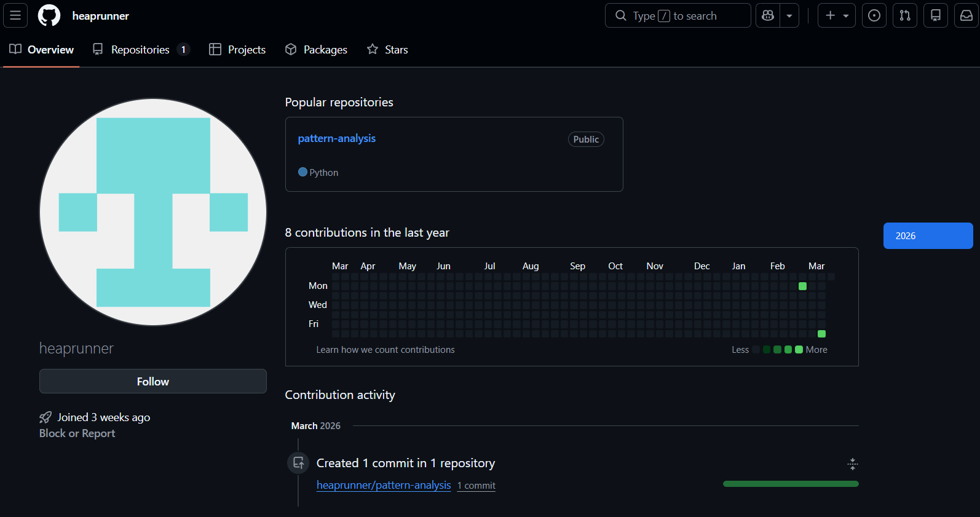Open the repositories icon in header
The height and width of the screenshot is (517, 980).
(936, 15)
